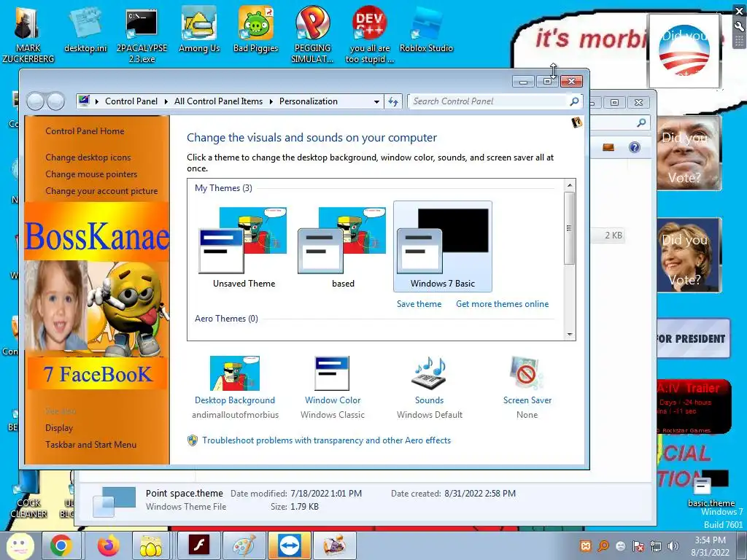747x560 pixels.
Task: Click the computer icon in the address bar
Action: (x=85, y=101)
